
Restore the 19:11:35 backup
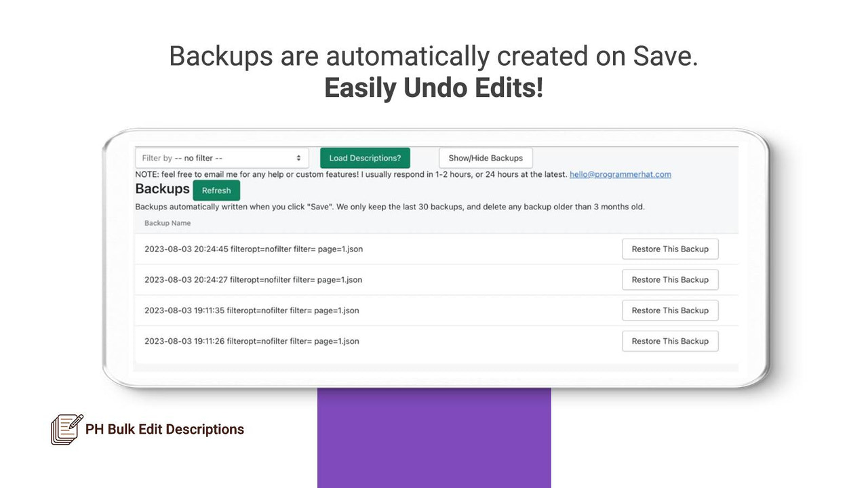670,310
